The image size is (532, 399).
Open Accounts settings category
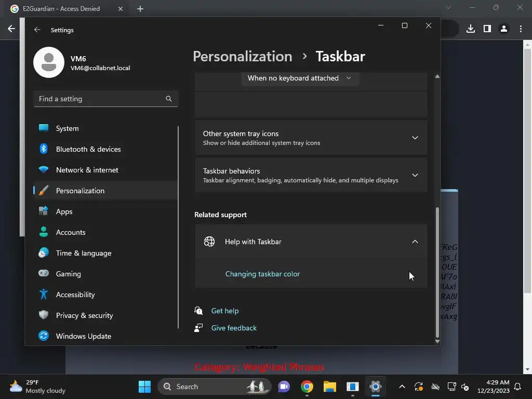coord(105,232)
